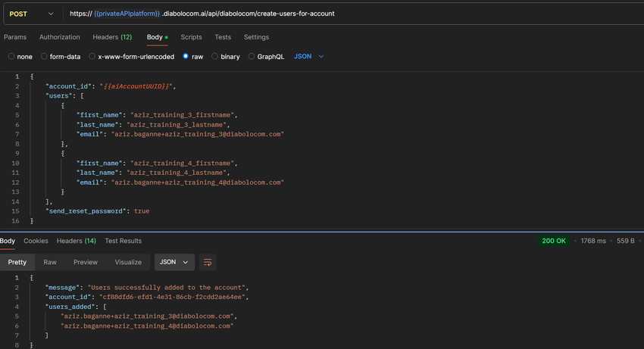Image resolution: width=644 pixels, height=349 pixels.
Task: Open the request Headers (12) tab
Action: point(112,37)
